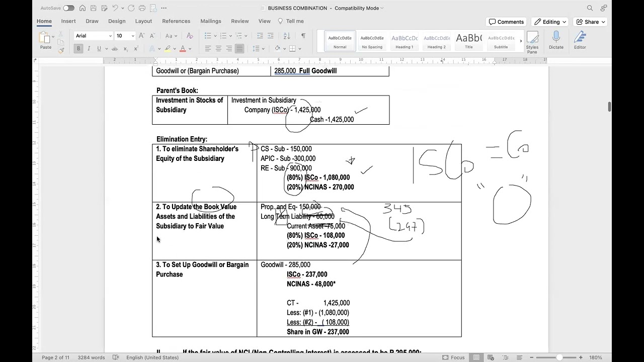The width and height of the screenshot is (644, 362).
Task: Click the Paste clipboard button
Action: click(x=46, y=40)
